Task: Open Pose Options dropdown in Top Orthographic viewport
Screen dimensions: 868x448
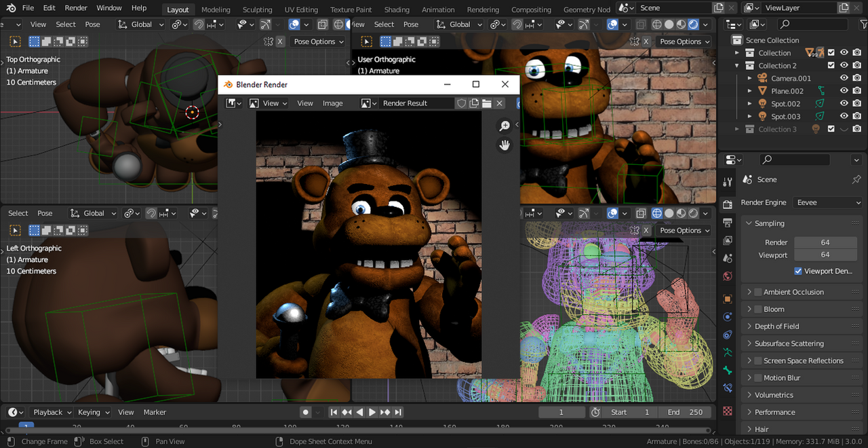Action: [319, 41]
